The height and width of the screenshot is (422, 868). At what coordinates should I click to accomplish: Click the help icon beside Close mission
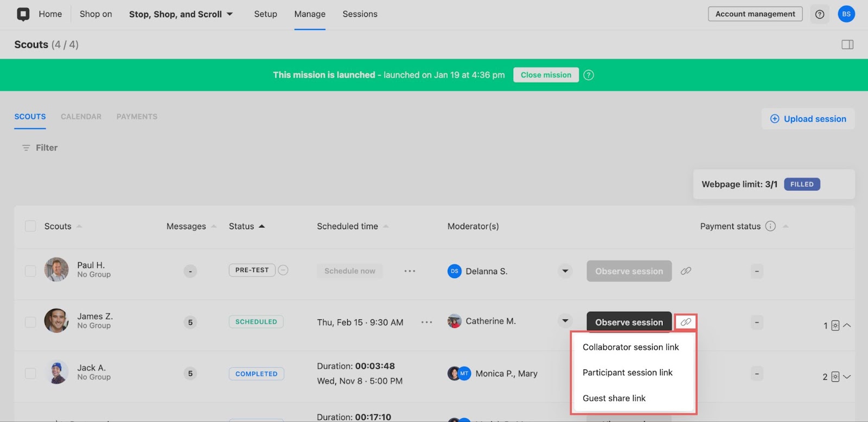589,75
